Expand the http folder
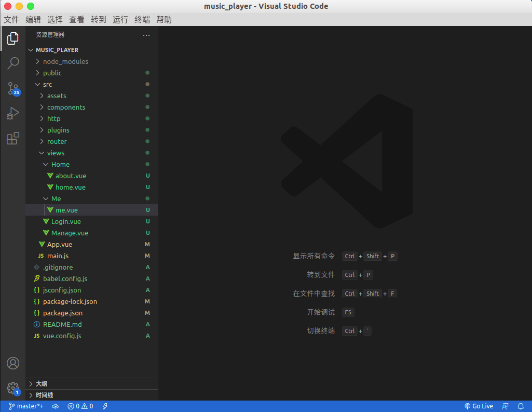Viewport: 532px width, 412px height. click(92, 118)
